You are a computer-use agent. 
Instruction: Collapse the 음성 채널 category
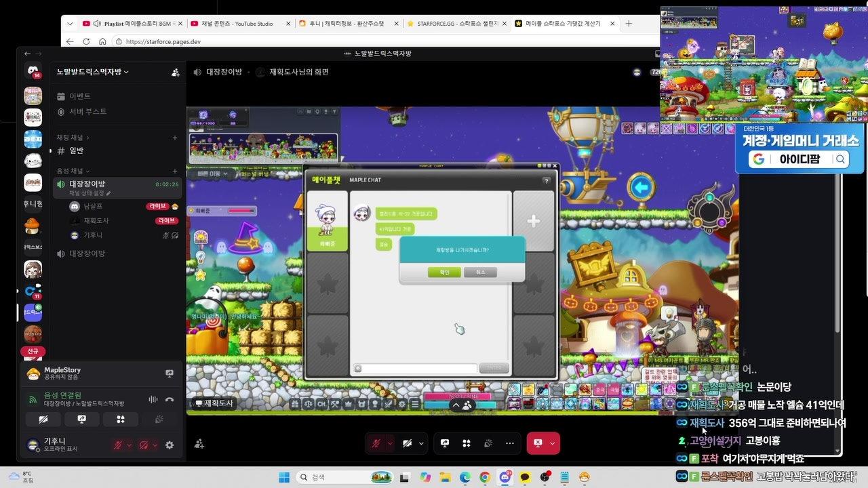[x=73, y=171]
